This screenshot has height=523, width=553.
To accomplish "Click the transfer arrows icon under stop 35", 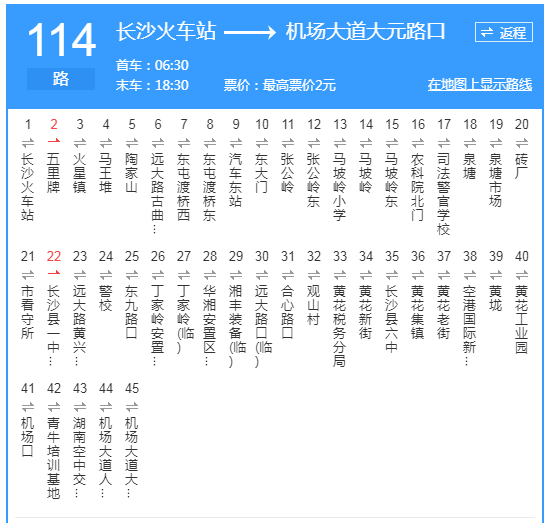I will [392, 275].
